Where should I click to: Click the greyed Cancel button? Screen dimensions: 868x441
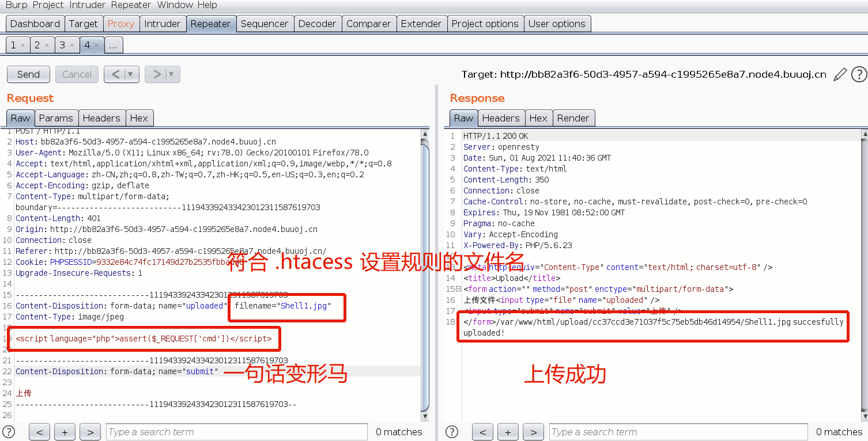point(77,74)
